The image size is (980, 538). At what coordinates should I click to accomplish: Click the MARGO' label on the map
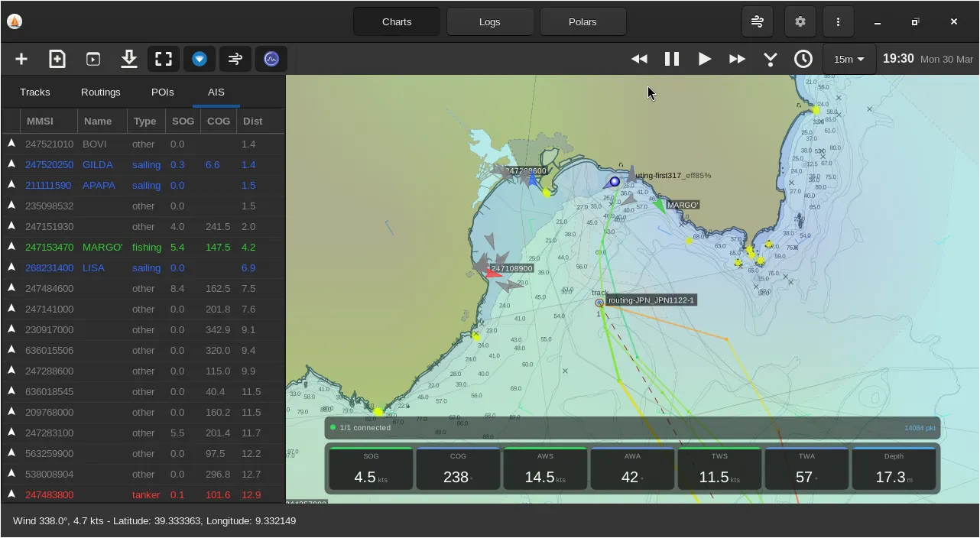pyautogui.click(x=683, y=205)
